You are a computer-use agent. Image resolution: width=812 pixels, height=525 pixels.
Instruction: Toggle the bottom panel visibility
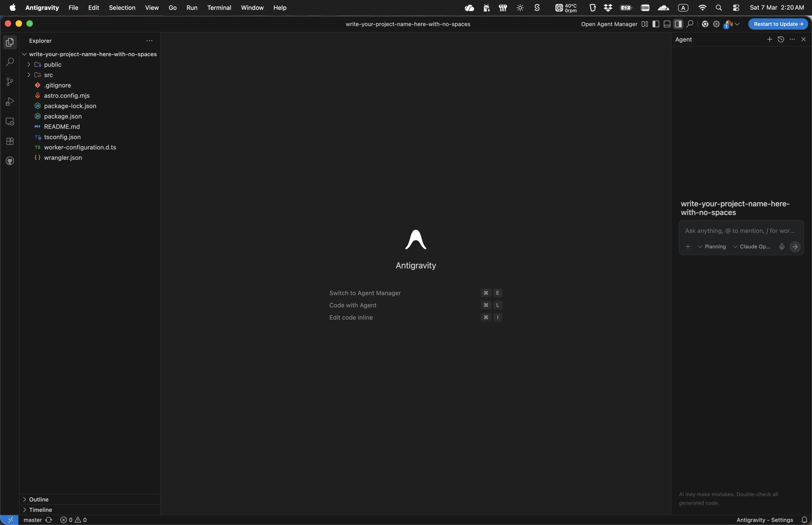coord(667,24)
